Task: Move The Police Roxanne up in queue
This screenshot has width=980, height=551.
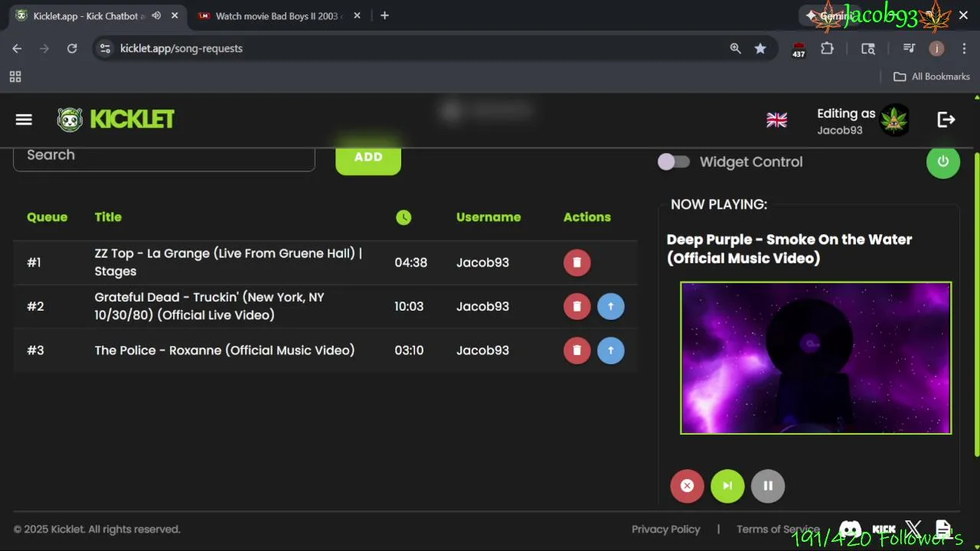Action: coord(610,350)
